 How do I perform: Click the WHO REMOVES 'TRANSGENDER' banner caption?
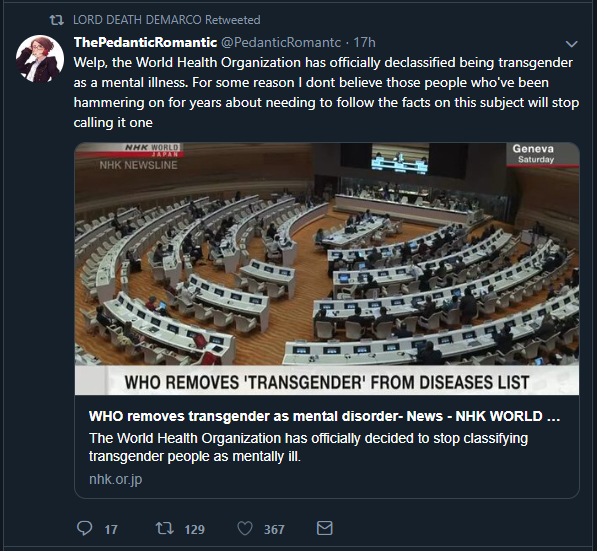[327, 382]
